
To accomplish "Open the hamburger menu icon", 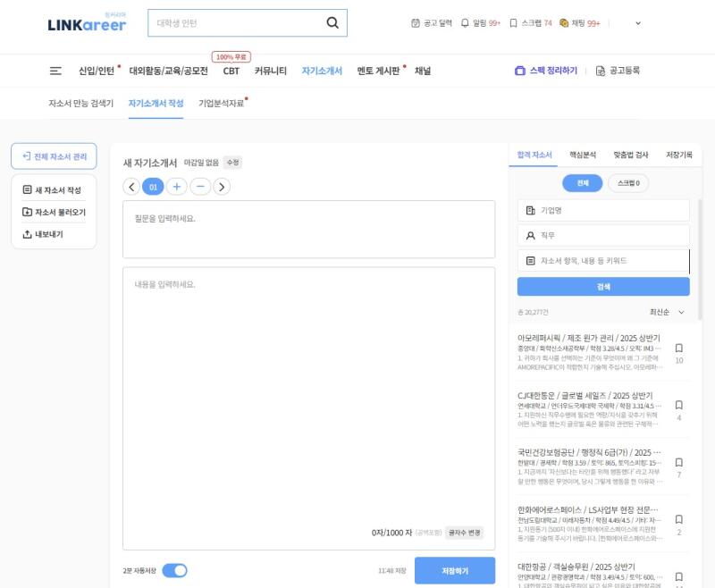I will [x=55, y=71].
